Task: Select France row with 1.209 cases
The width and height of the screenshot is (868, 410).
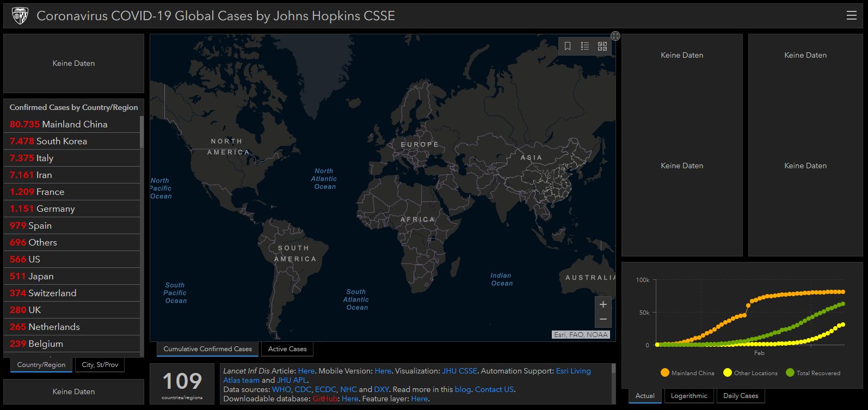Action: (x=72, y=192)
